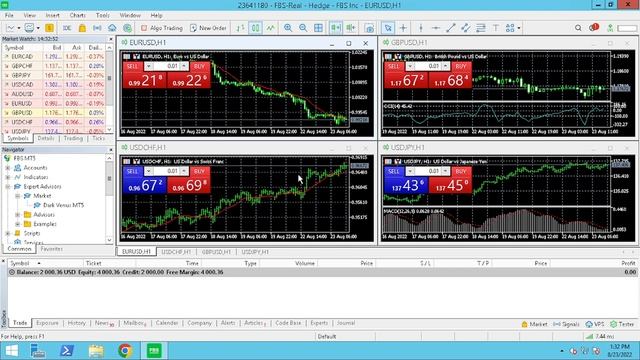Zoom in the chart with magnifier plus
This screenshot has width=640, height=360.
[x=288, y=28]
